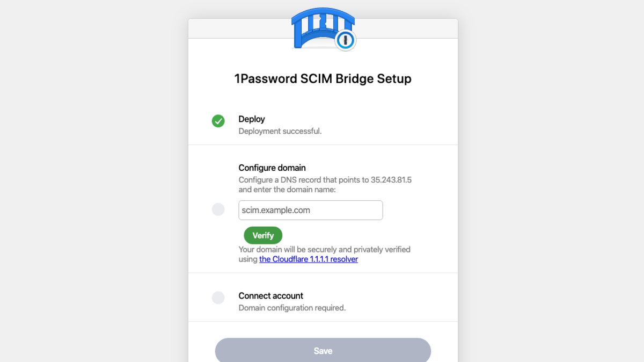Click the gray status circle beside Configure domain
Viewport: 644px width, 362px height.
218,209
